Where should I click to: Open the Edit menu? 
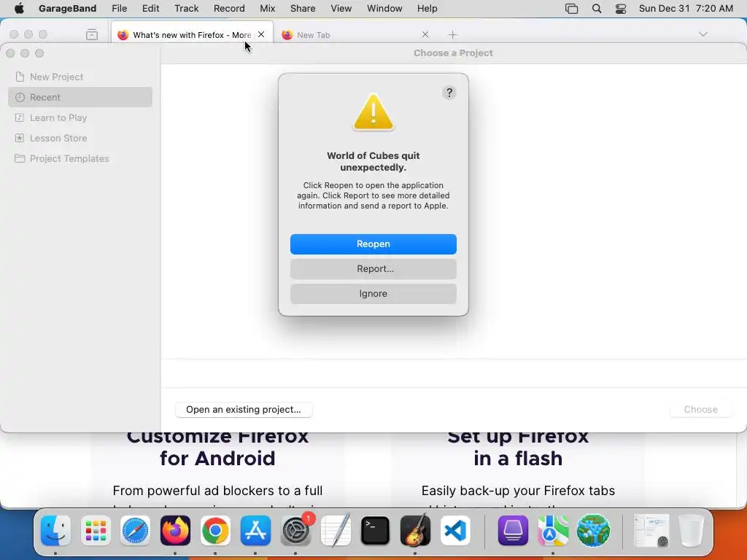(x=150, y=8)
